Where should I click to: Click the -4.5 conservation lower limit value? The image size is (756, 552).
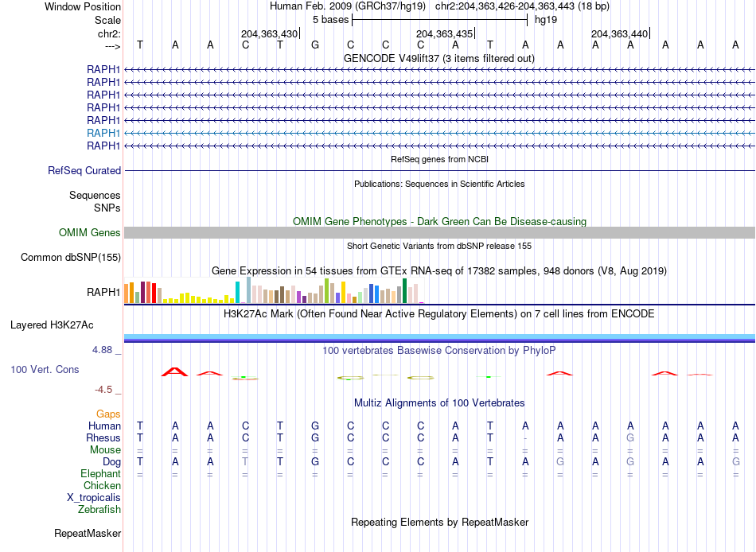click(103, 390)
